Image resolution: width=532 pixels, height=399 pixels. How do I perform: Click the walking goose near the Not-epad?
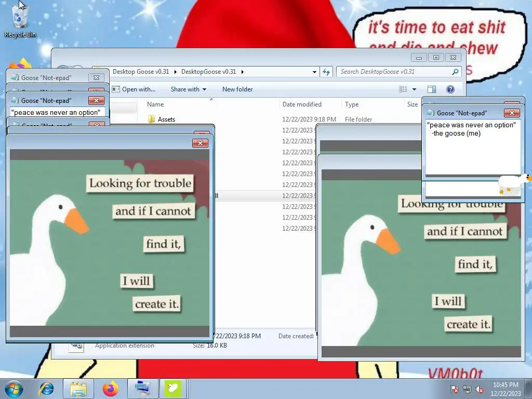click(514, 184)
